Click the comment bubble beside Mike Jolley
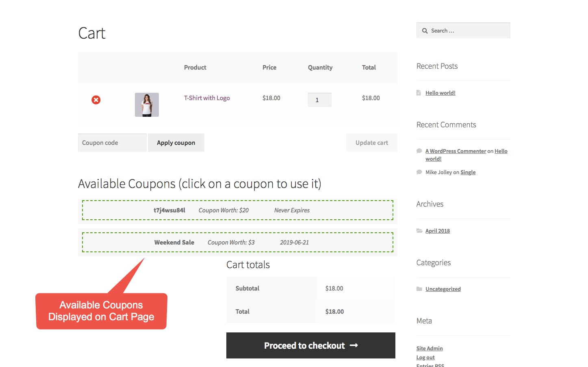588x367 pixels. pos(419,172)
